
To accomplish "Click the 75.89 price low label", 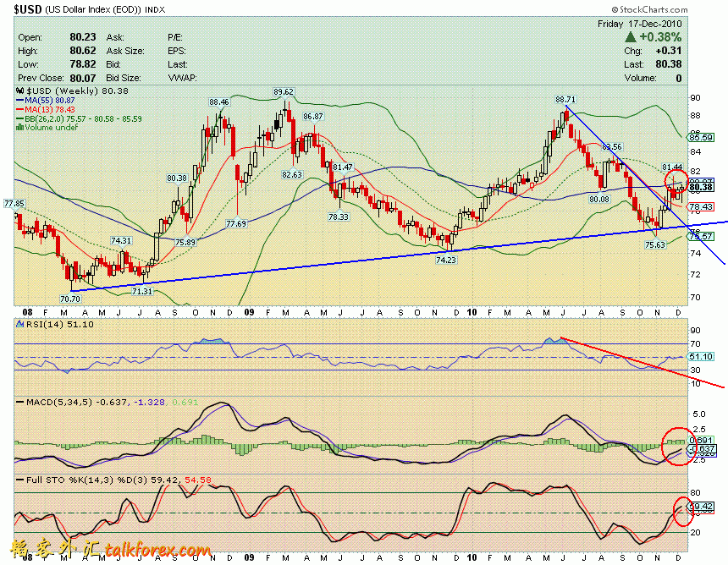I will 185,242.
